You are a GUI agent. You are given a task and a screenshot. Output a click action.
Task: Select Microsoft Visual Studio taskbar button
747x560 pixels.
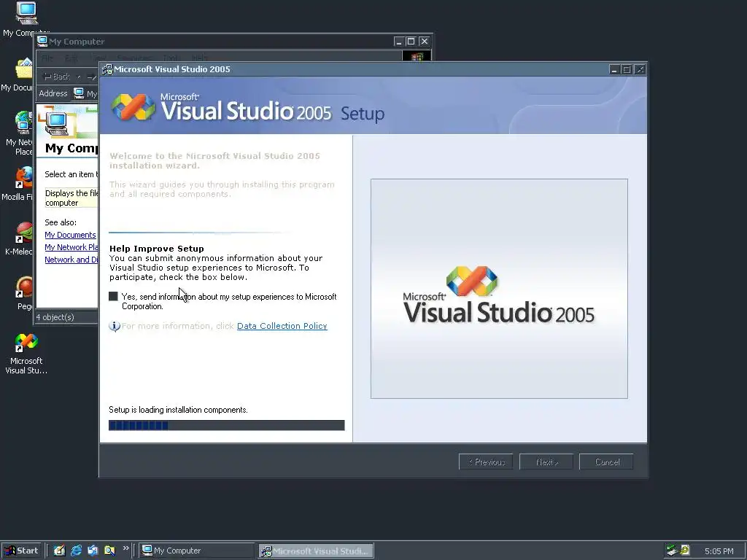[x=317, y=551]
